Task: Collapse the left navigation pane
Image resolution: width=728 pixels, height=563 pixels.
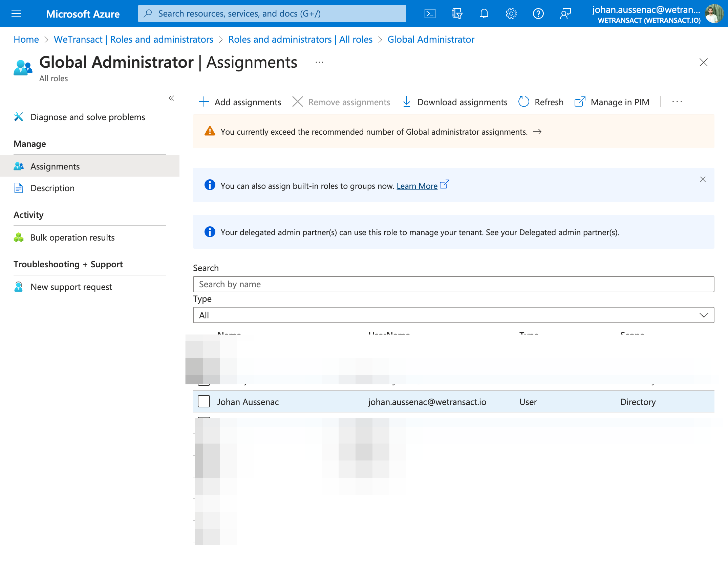Action: click(x=171, y=98)
